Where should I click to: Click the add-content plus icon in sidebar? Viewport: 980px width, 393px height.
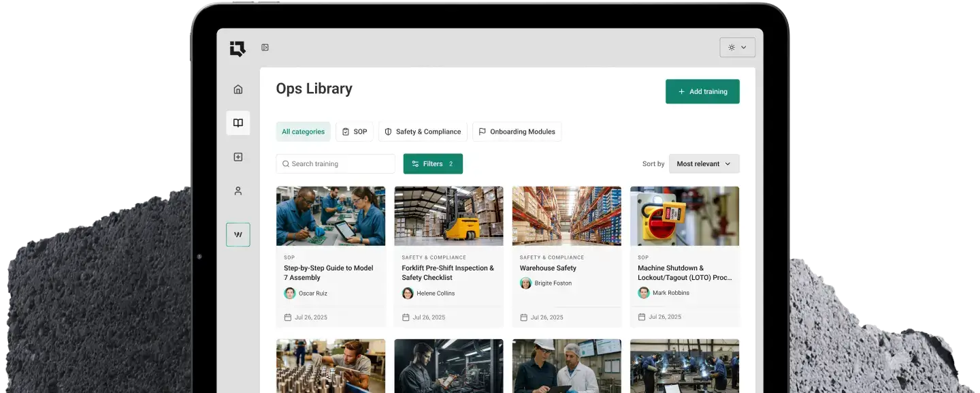[238, 157]
